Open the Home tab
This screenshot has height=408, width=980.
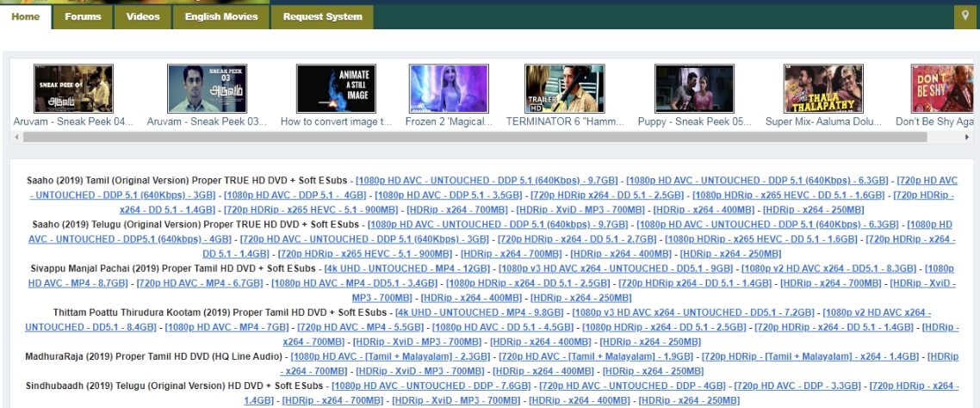pos(26,17)
